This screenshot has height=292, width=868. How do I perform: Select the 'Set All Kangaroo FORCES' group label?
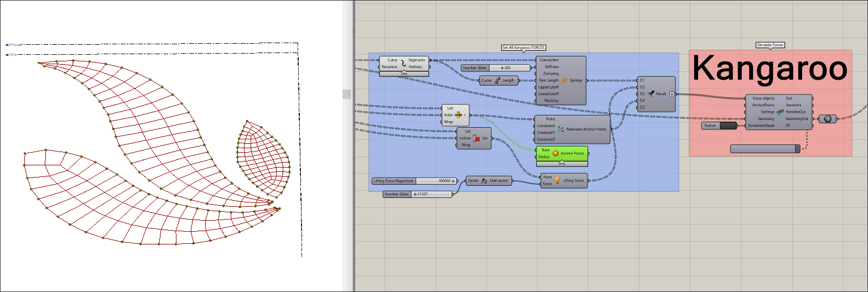tap(523, 48)
